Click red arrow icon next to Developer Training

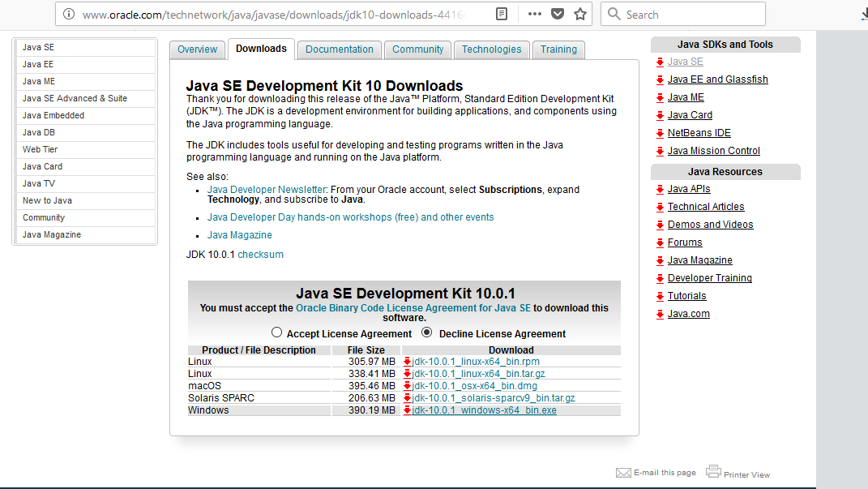click(x=660, y=278)
